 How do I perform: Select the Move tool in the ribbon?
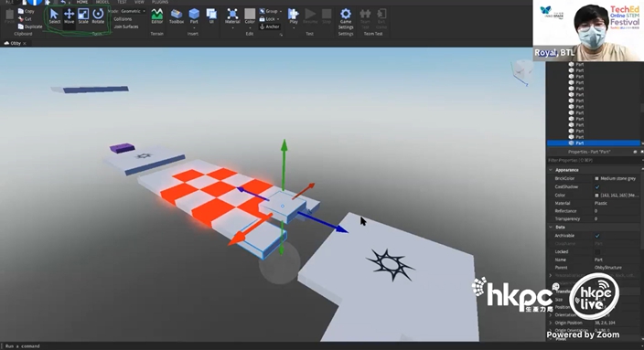coord(69,16)
